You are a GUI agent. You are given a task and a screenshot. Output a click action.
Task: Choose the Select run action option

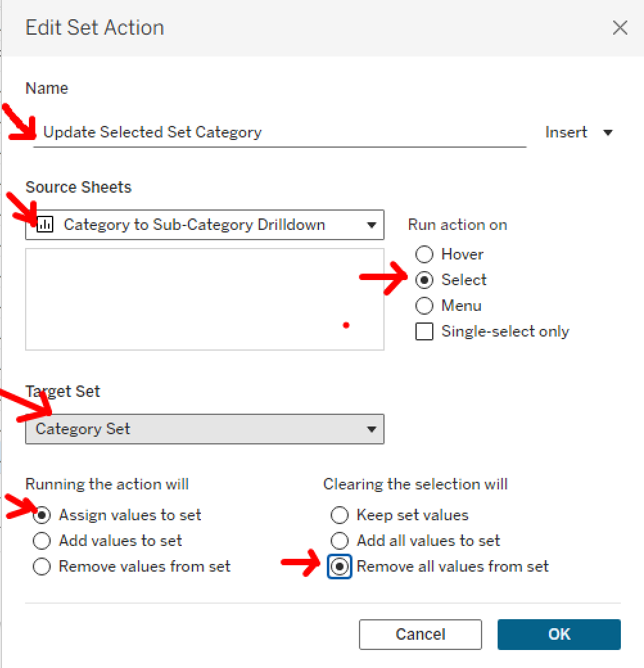click(x=424, y=280)
